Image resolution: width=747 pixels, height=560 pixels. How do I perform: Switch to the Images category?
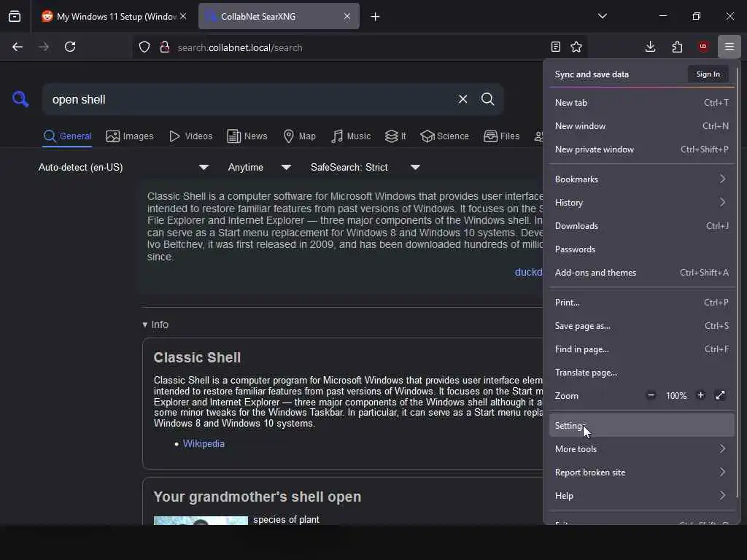[130, 136]
